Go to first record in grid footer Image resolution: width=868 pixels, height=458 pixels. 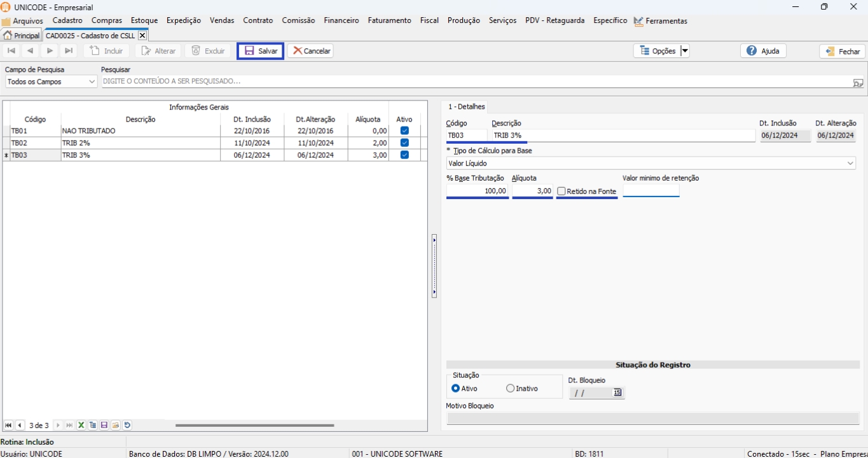[x=8, y=426]
